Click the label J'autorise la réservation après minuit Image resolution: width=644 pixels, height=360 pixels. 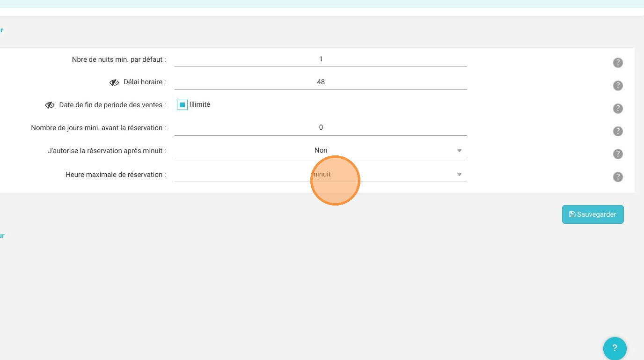click(107, 151)
